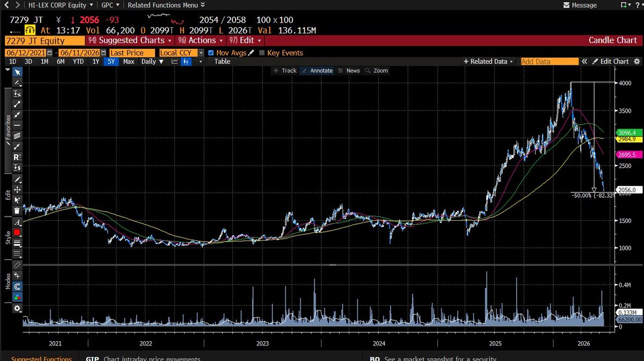Toggle the eraser mode icon
644x361 pixels.
17,265
